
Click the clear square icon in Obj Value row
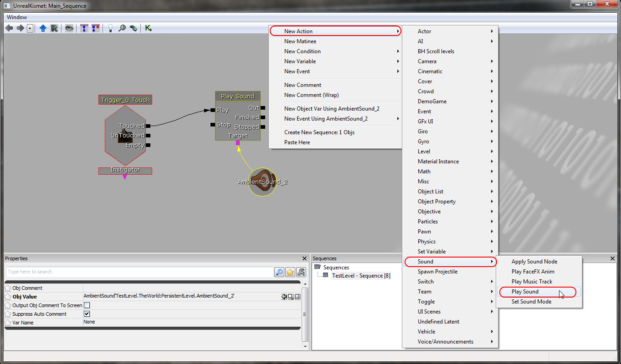tap(297, 297)
